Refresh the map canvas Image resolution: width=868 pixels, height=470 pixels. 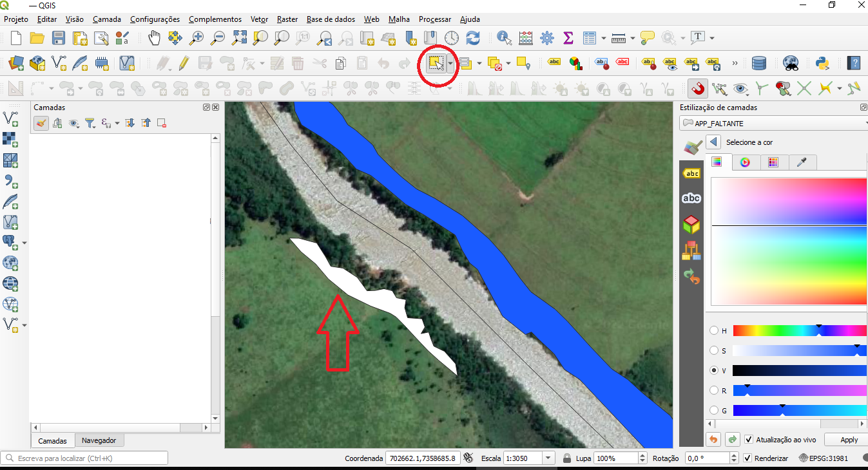coord(473,38)
